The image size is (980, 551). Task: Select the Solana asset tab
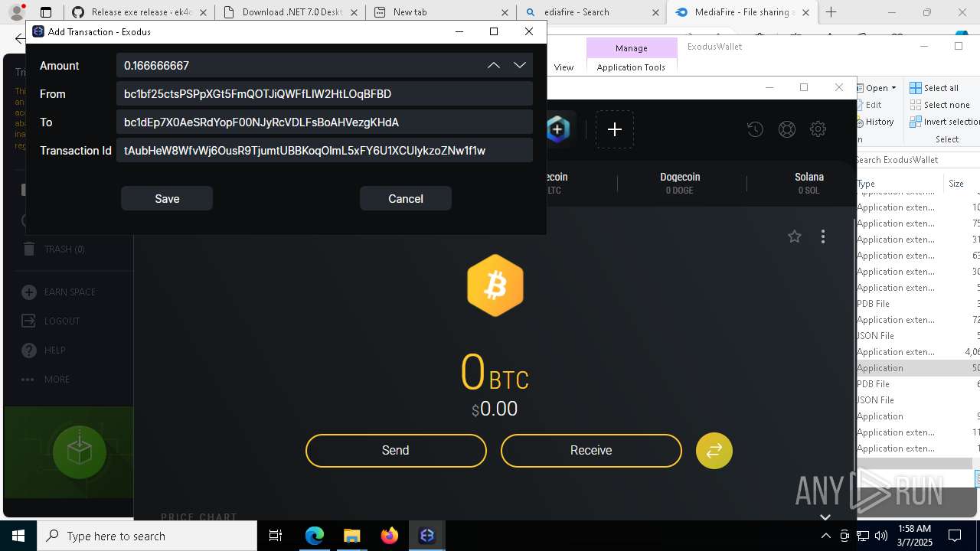tap(809, 183)
